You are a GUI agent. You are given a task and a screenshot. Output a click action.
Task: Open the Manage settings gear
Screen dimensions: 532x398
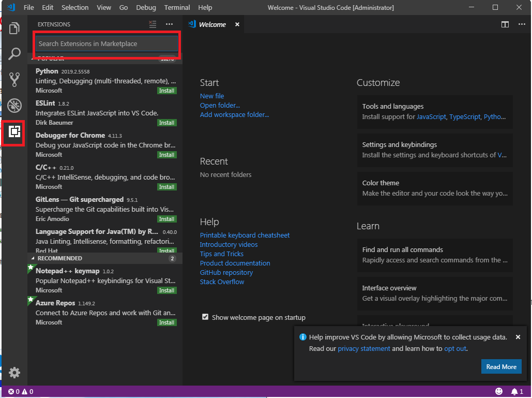(x=14, y=373)
